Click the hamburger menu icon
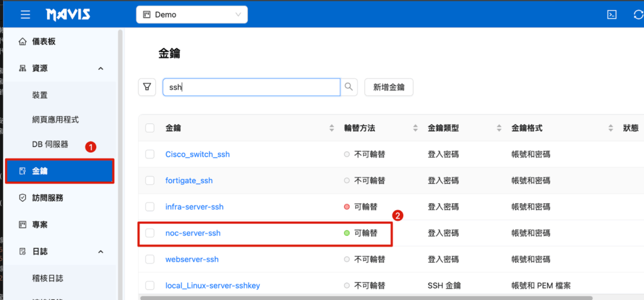The width and height of the screenshot is (644, 300). 25,14
